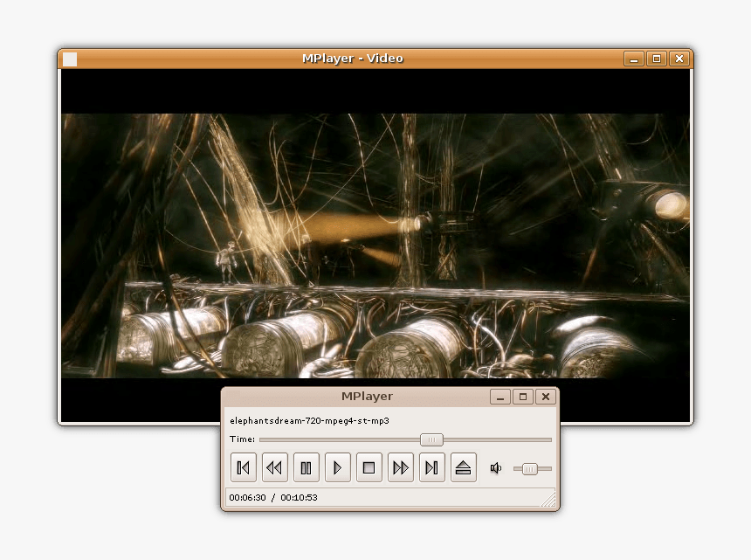
Task: Fast forward the video
Action: (x=401, y=467)
